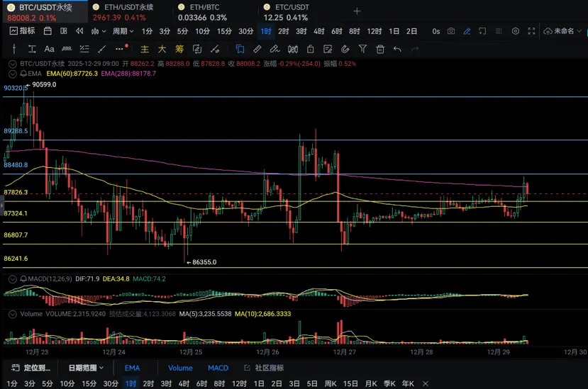The image size is (588, 389).
Task: Open more drawing tools ellipsis
Action: point(119,49)
